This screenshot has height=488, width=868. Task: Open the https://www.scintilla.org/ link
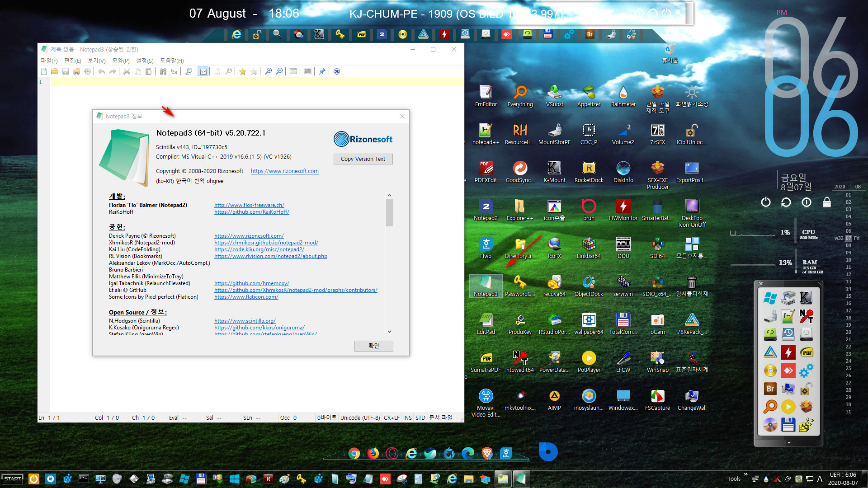[245, 321]
